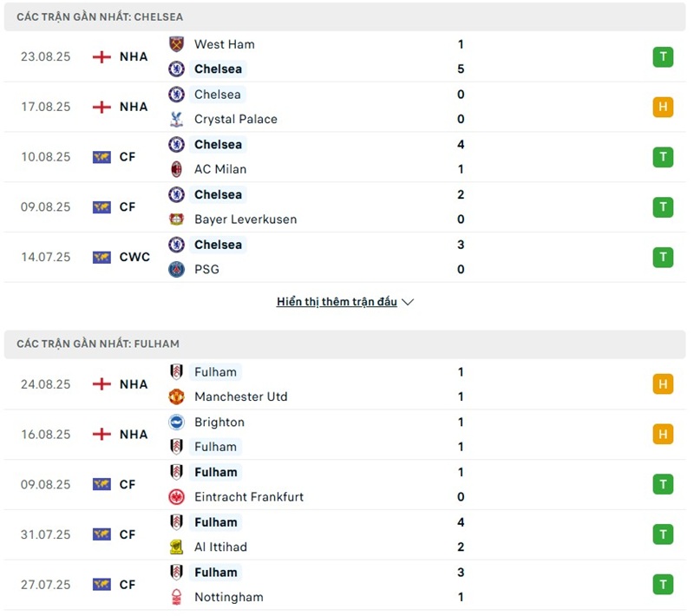The image size is (694, 616).
Task: Click the Bayer Leverkusen club crest
Action: click(x=177, y=220)
